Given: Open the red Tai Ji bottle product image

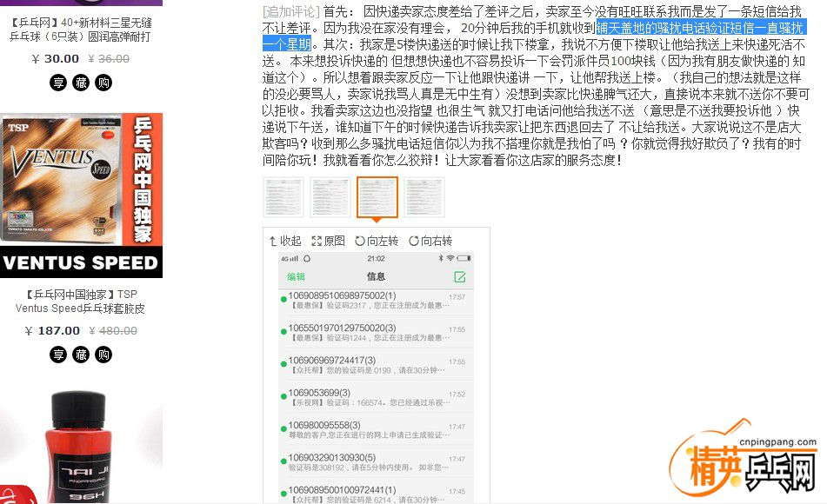Looking at the screenshot, I should 81,447.
